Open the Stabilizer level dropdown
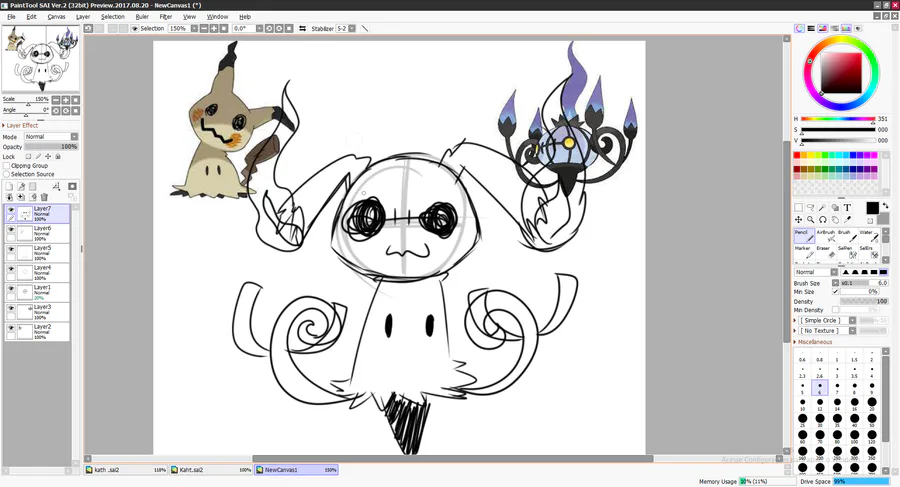The height and width of the screenshot is (487, 900). 352,28
